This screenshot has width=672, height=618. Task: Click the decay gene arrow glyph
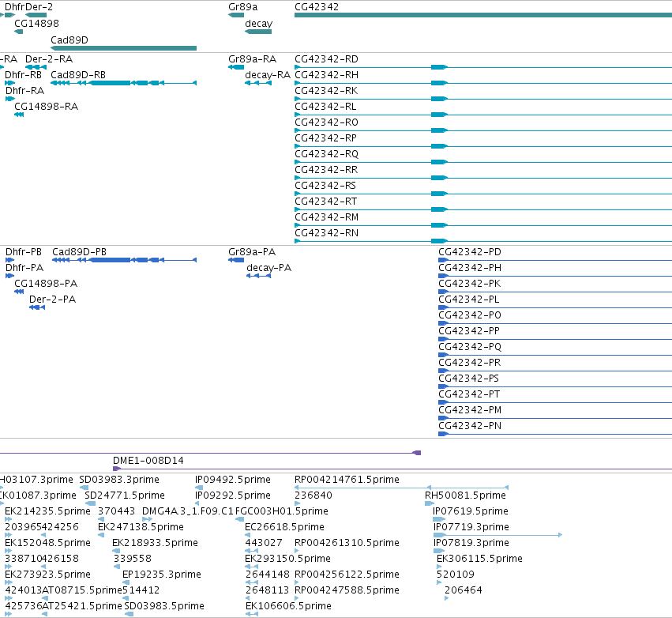coord(258,32)
